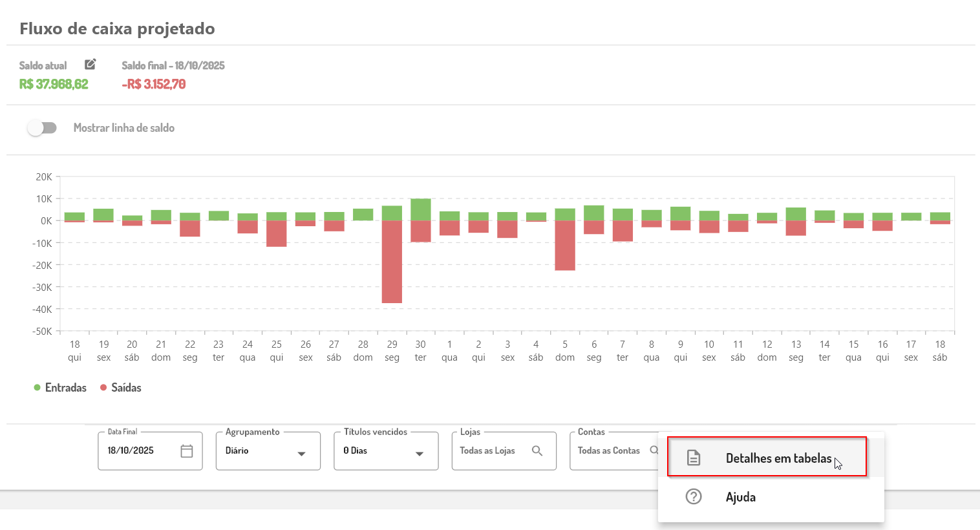This screenshot has height=530, width=980.
Task: Click the red bar for 5 dom
Action: pos(565,246)
